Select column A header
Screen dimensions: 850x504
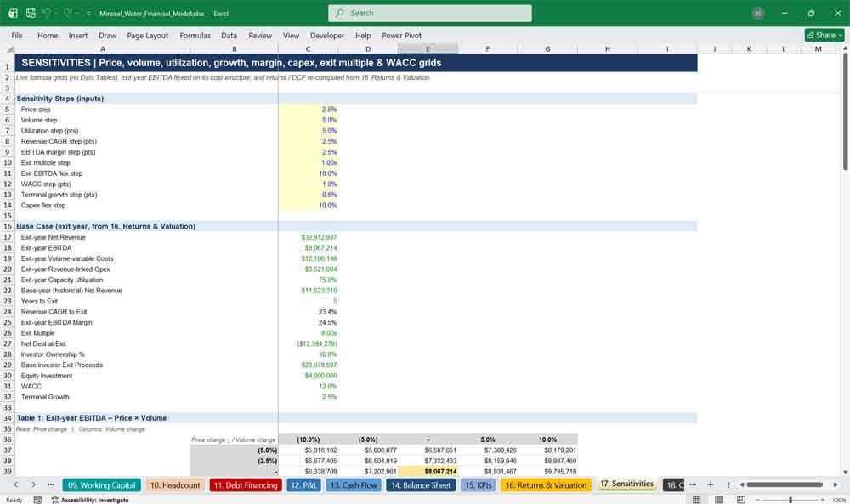click(x=103, y=48)
